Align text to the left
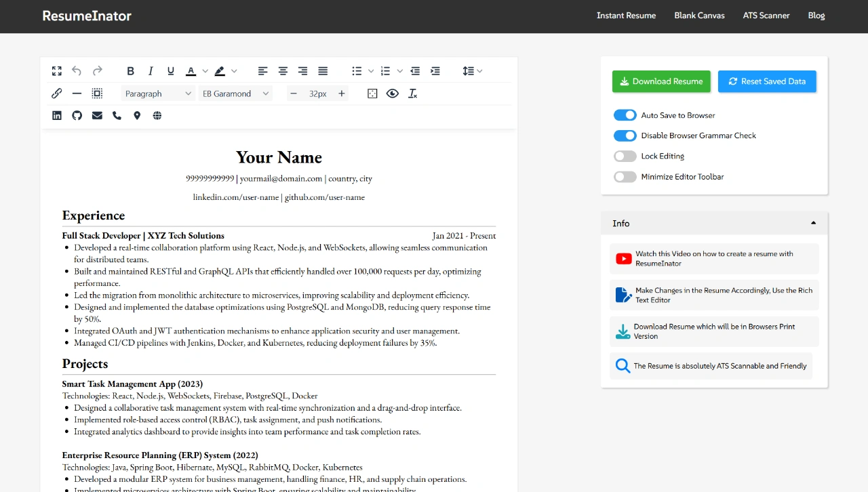The width and height of the screenshot is (868, 492). tap(263, 71)
